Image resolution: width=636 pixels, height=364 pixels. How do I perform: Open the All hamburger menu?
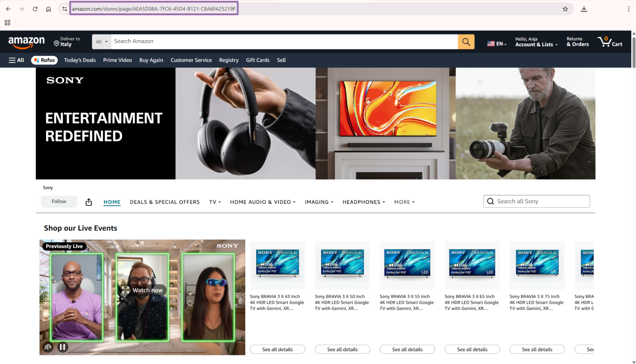pos(17,60)
